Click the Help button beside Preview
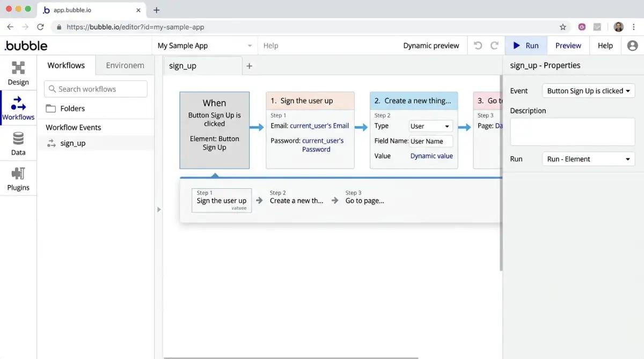This screenshot has height=359, width=644. click(605, 46)
